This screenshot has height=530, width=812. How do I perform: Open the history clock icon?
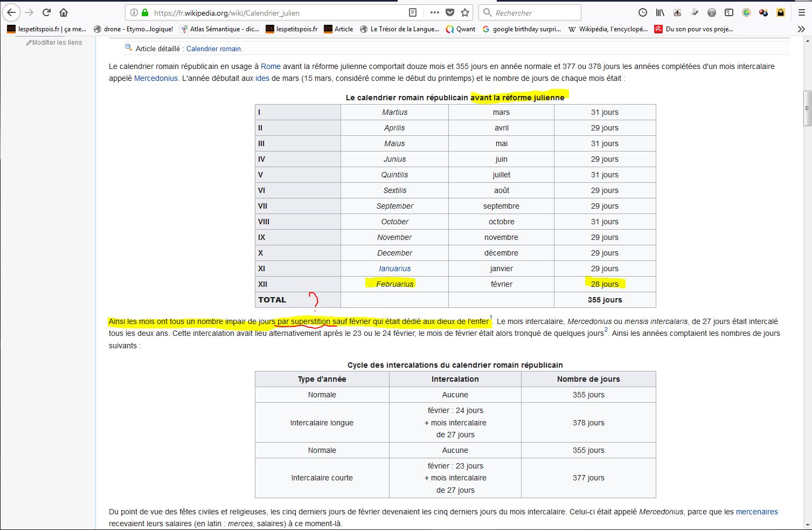tap(642, 12)
